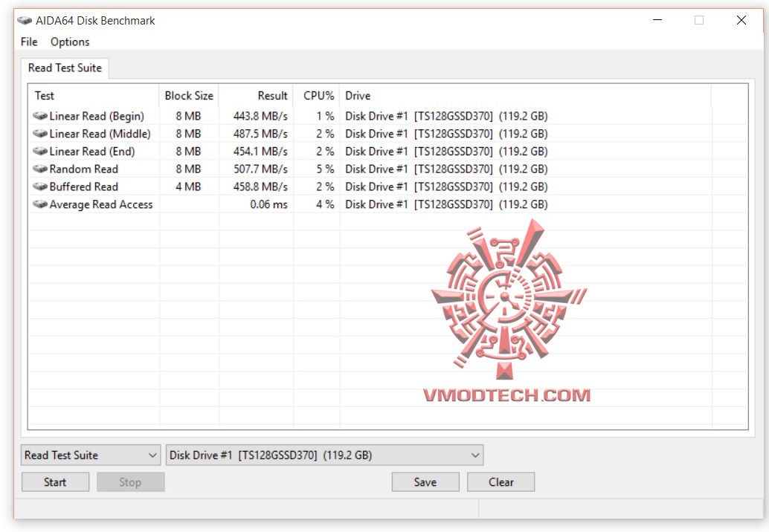The image size is (769, 532).
Task: Click the 4 MB block size cell
Action: tap(188, 187)
